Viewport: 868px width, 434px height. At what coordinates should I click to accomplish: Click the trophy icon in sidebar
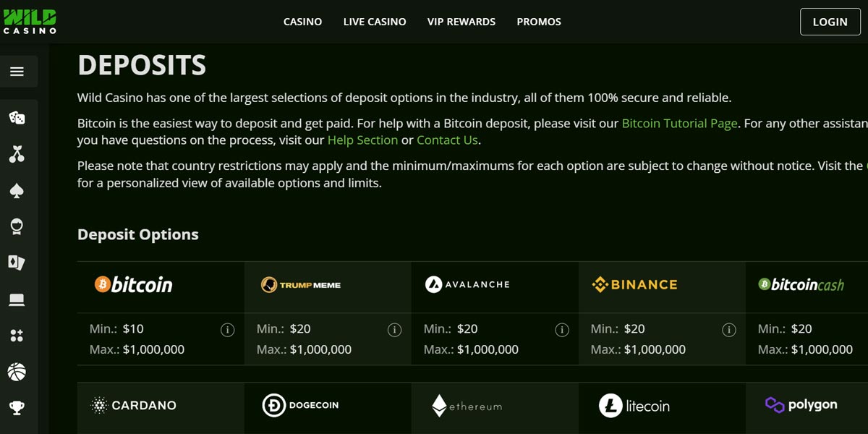click(x=17, y=408)
